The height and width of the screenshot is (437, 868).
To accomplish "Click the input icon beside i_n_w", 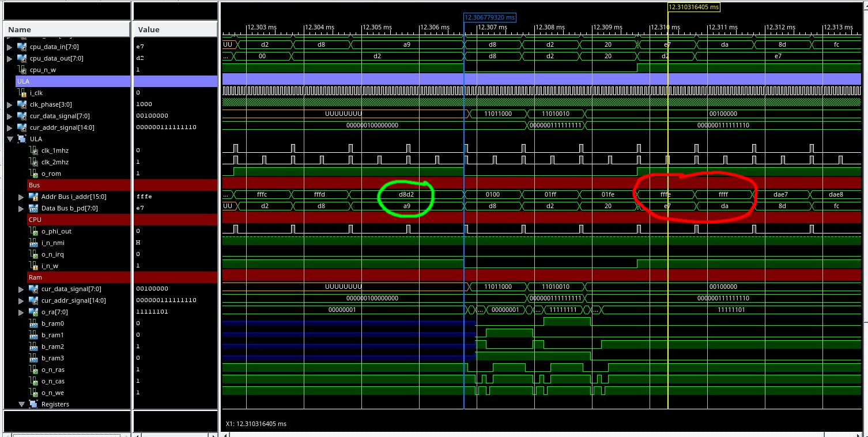I will click(33, 266).
